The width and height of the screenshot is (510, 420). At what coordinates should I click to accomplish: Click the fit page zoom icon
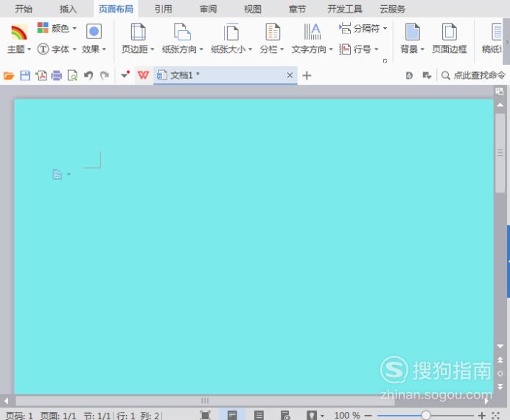[495, 416]
